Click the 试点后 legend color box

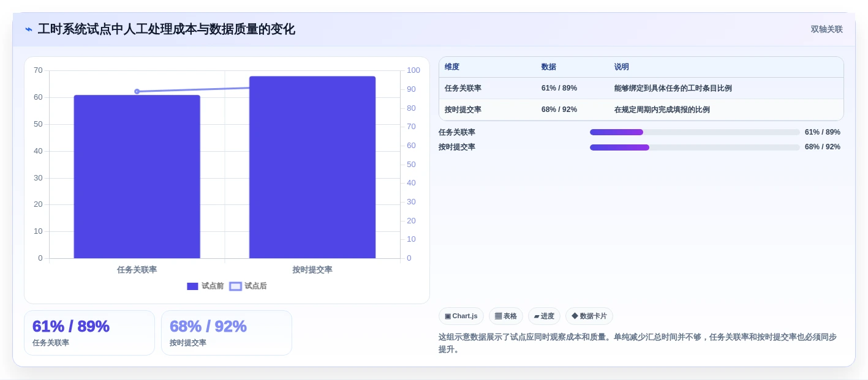tap(235, 286)
